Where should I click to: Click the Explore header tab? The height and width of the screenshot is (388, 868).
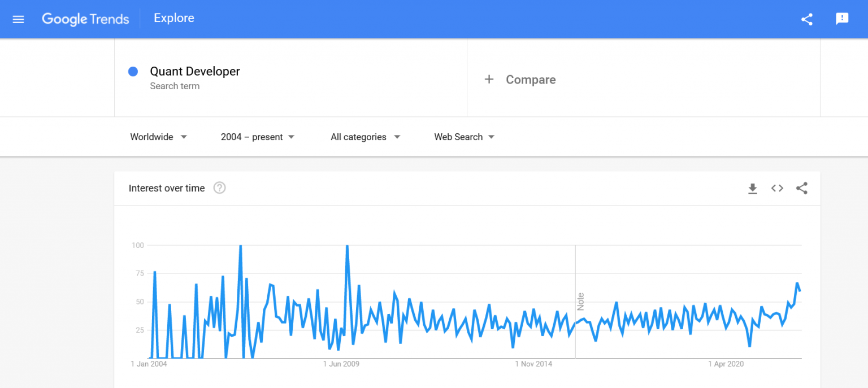(x=174, y=18)
